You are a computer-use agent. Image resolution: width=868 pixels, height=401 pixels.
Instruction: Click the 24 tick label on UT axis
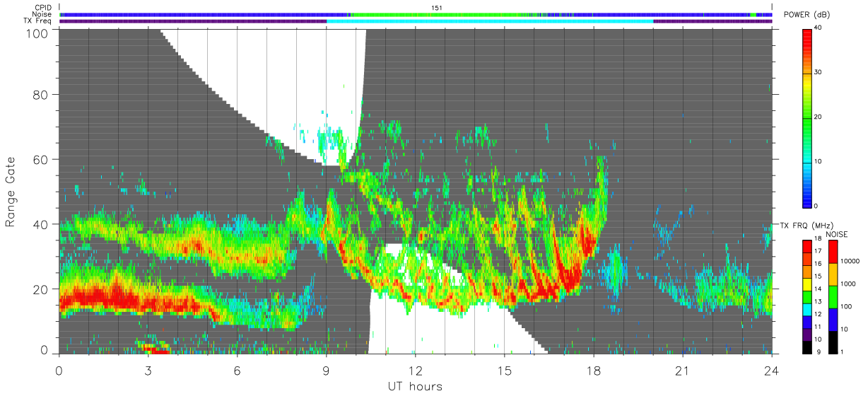771,370
